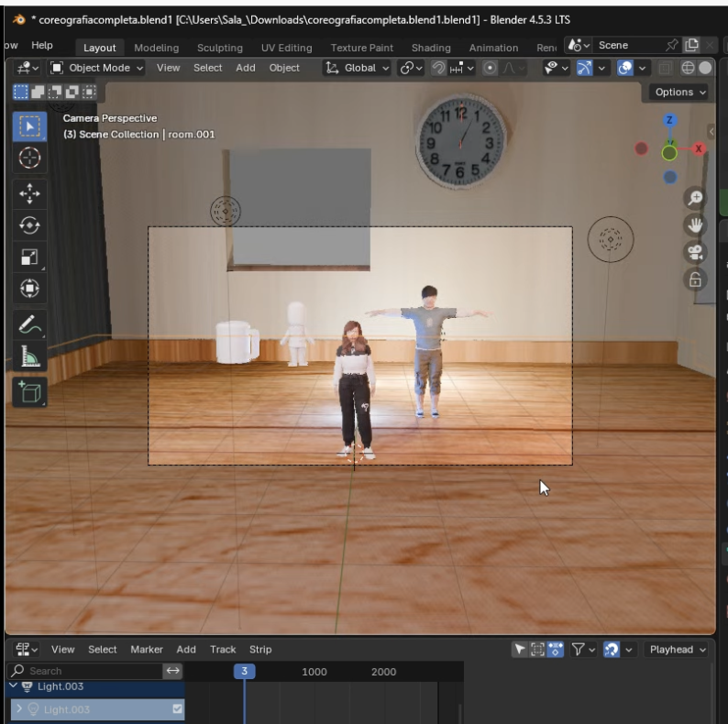
Task: Select the Scale tool
Action: (29, 258)
